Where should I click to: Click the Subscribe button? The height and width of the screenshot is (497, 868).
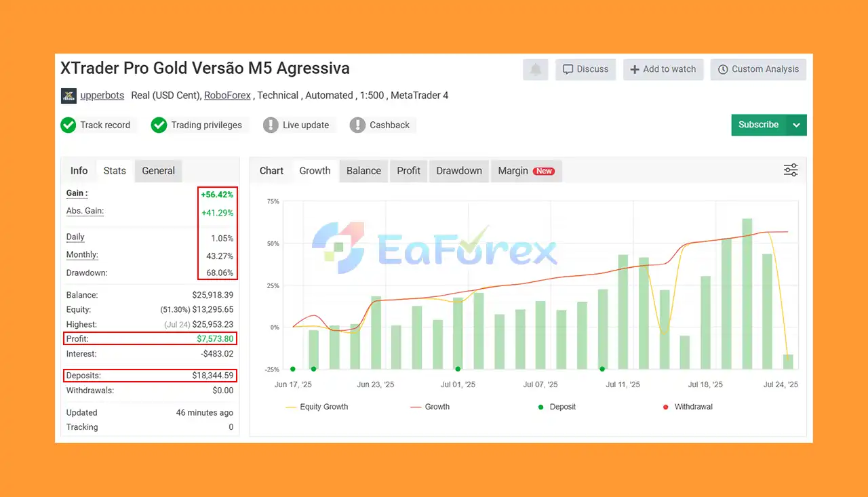(759, 125)
